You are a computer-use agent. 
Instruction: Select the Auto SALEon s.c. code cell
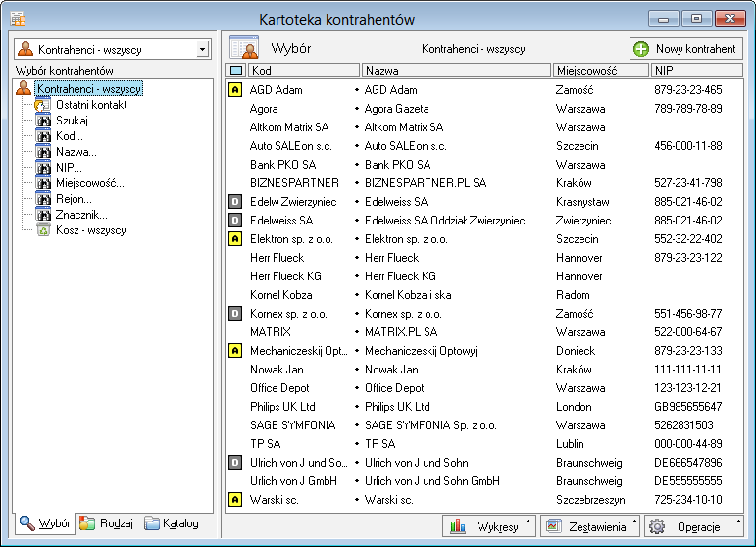(291, 146)
